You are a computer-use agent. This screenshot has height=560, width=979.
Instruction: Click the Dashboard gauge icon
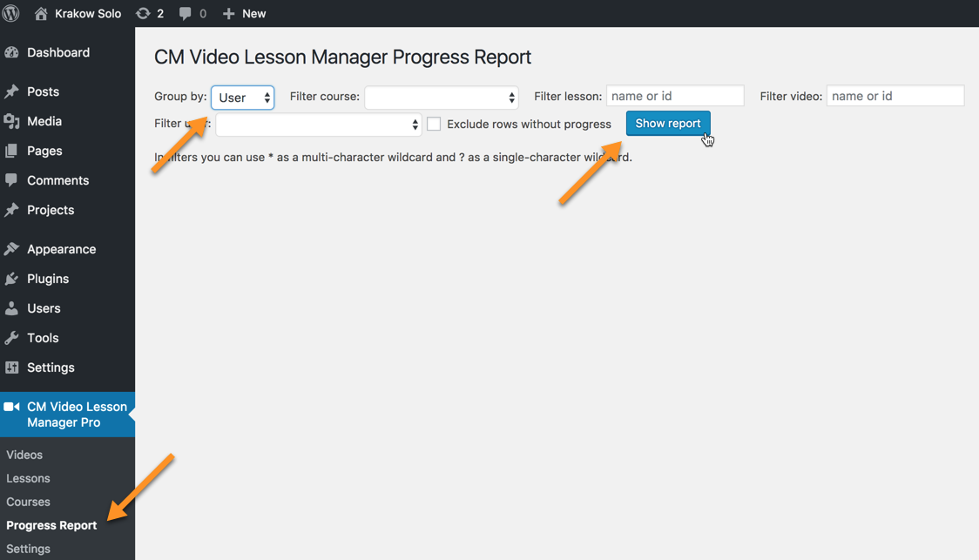tap(11, 52)
